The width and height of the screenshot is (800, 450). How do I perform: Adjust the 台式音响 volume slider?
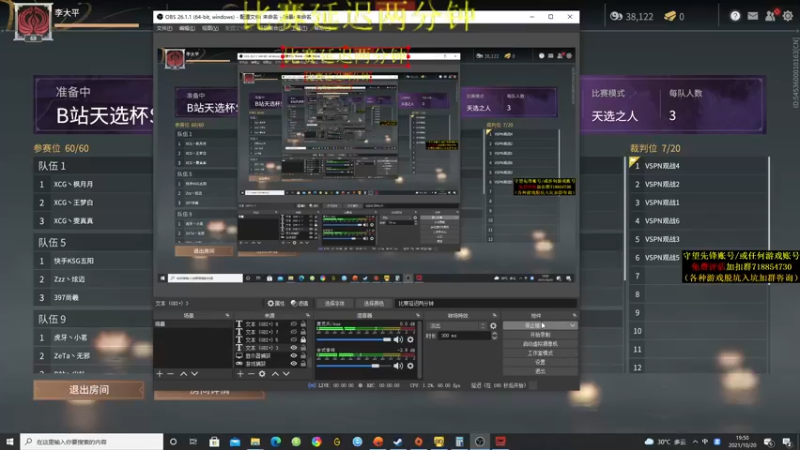[354, 366]
